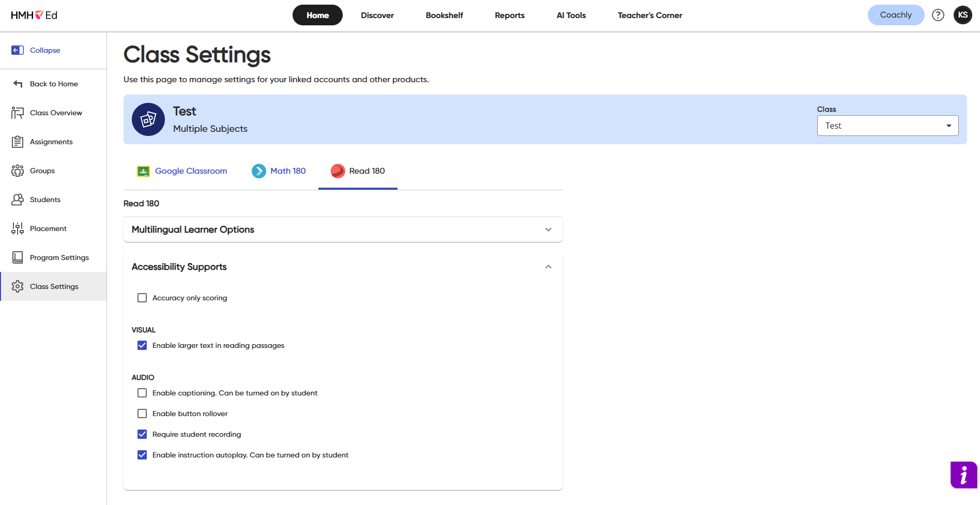Expand Multilingual Learner Options chevron
Viewport: 980px width, 505px height.
point(548,229)
